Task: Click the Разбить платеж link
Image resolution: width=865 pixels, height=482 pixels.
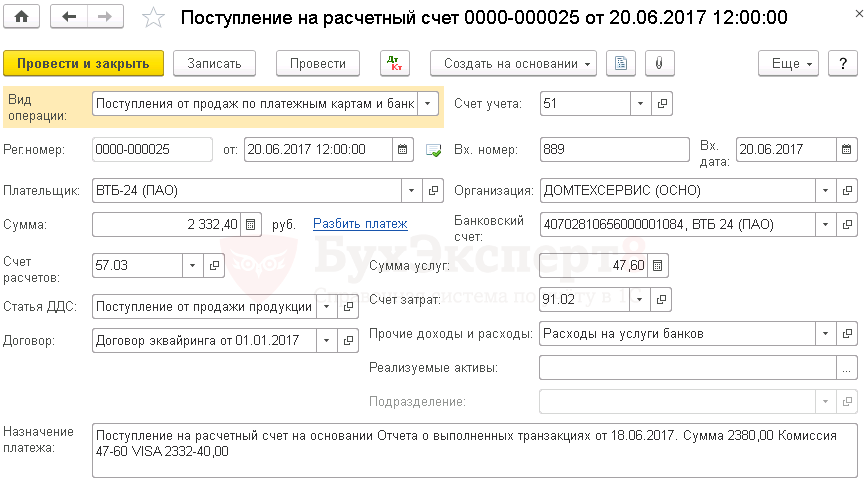Action: [360, 224]
